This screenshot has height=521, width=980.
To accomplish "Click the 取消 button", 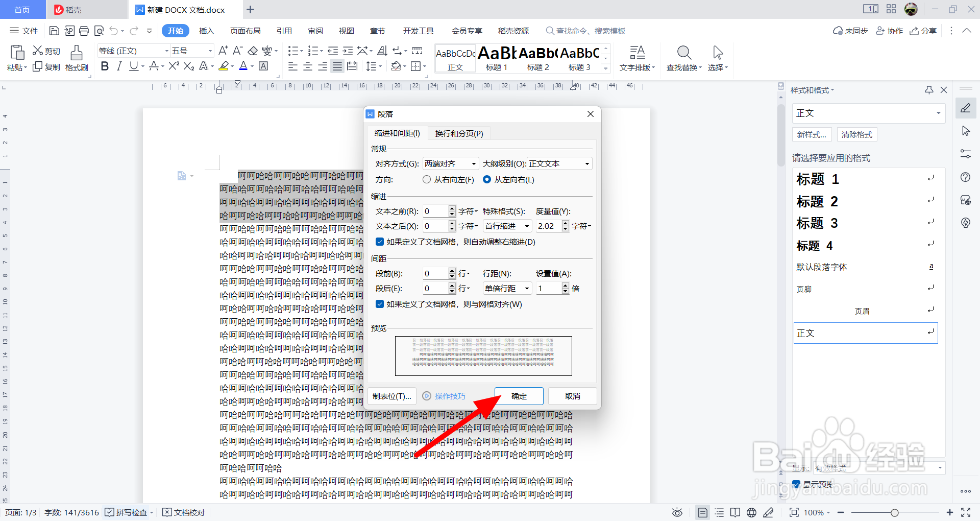I will click(573, 396).
